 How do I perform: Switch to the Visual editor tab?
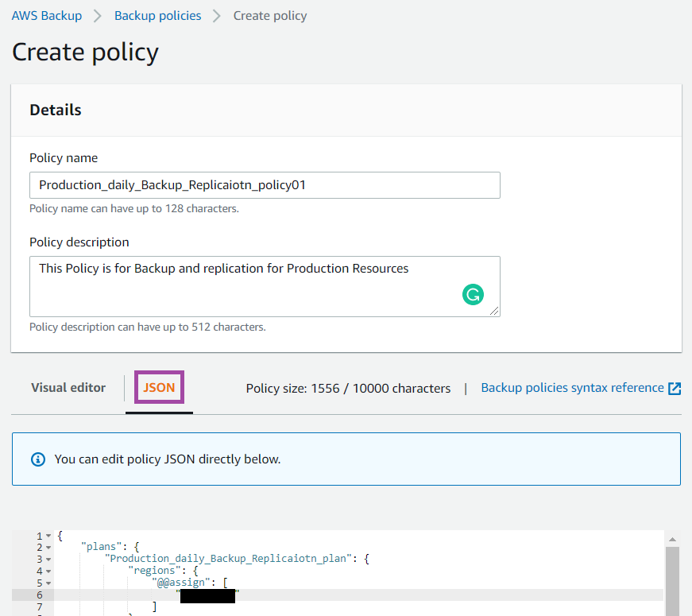click(68, 388)
